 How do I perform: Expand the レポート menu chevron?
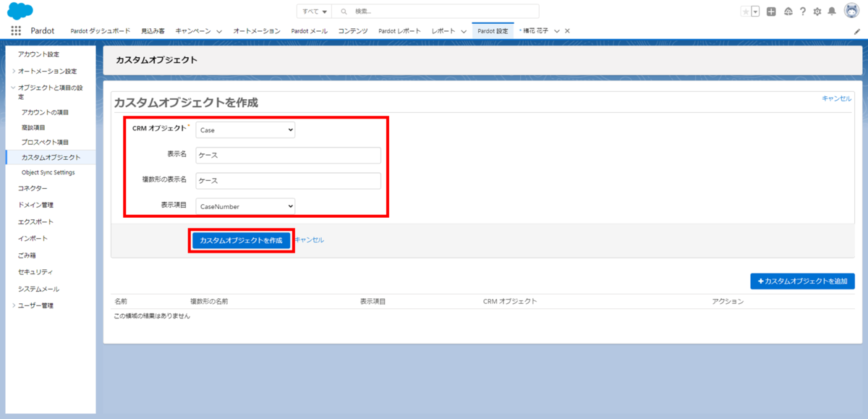point(463,31)
